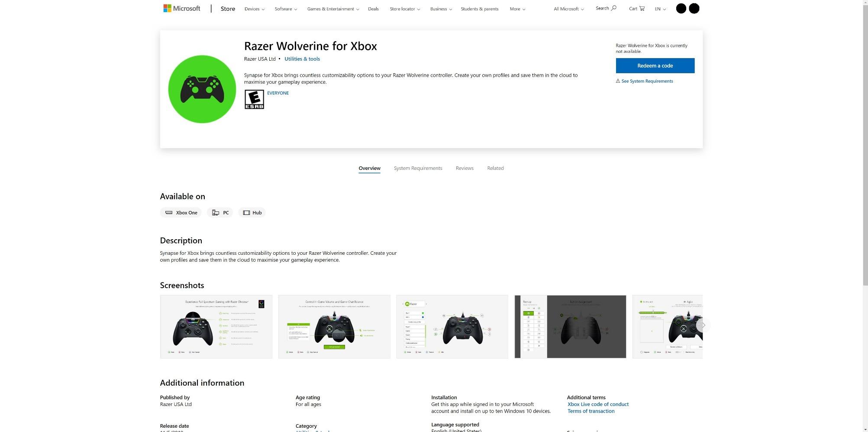Open the Razer Chroma screenshot thumbnail
Screen dimensions: 868x432
216,327
